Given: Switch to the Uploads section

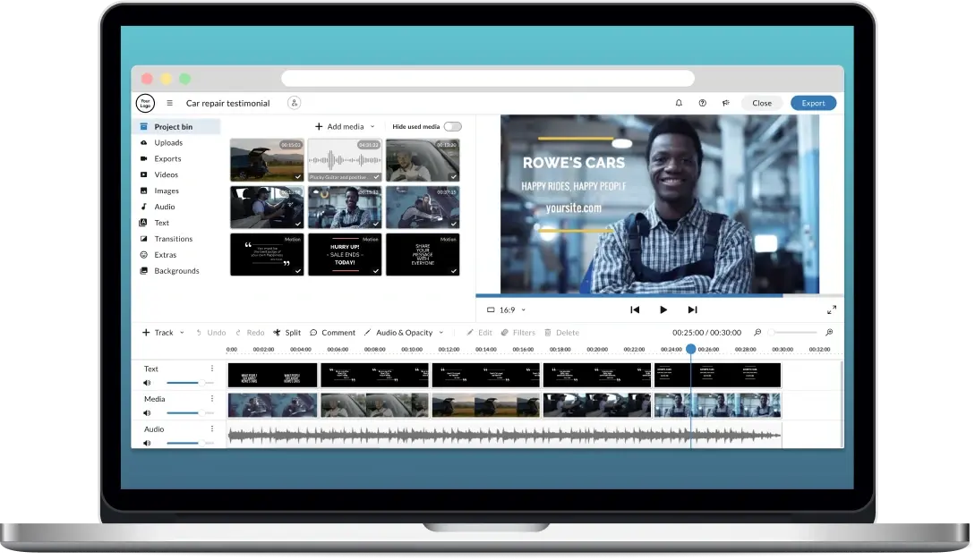Looking at the screenshot, I should click(167, 142).
